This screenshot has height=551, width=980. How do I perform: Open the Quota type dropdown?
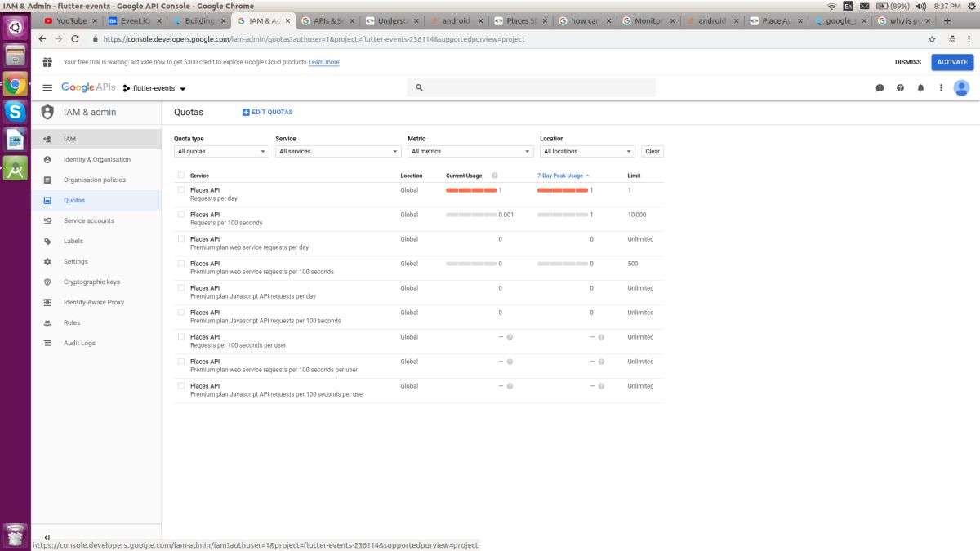221,151
